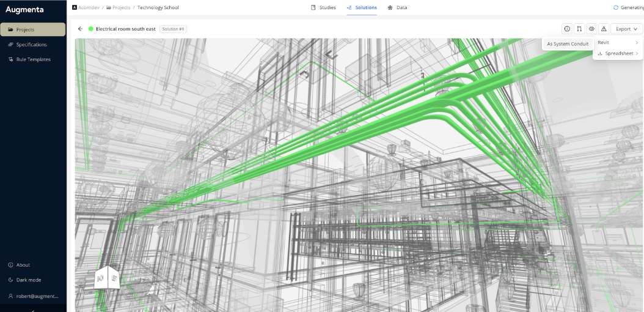Screen dimensions: 644x312
Task: Open Rule Templates in the sidebar
Action: click(33, 59)
